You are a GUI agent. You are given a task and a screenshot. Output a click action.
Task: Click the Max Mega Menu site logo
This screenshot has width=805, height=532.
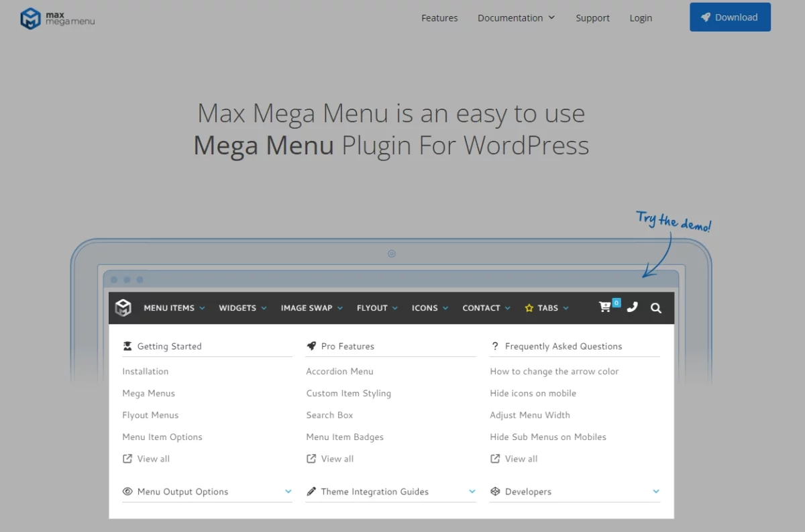coord(58,18)
